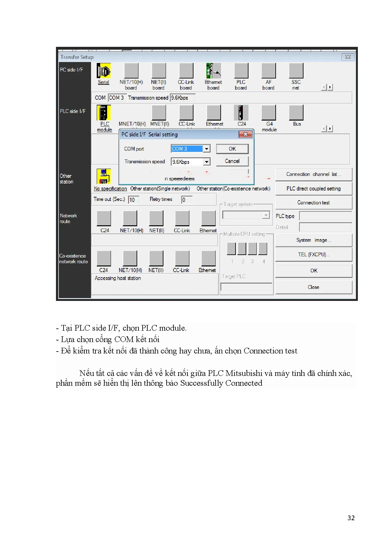Select the G4 module icon
Screen dimensions: 392x555
coord(269,113)
